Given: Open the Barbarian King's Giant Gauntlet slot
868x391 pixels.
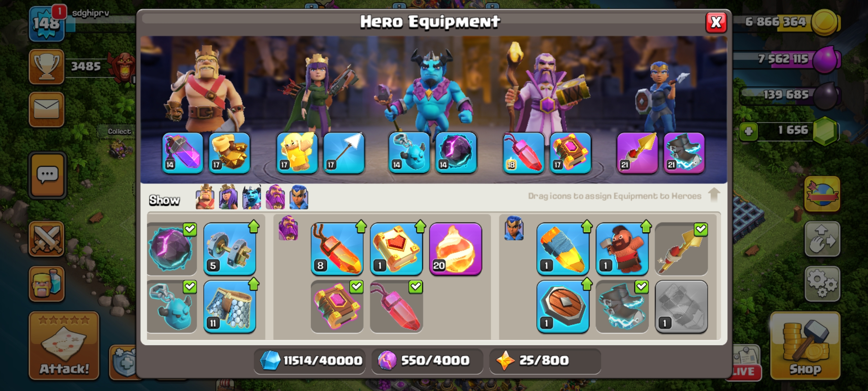Looking at the screenshot, I should pyautogui.click(x=229, y=153).
